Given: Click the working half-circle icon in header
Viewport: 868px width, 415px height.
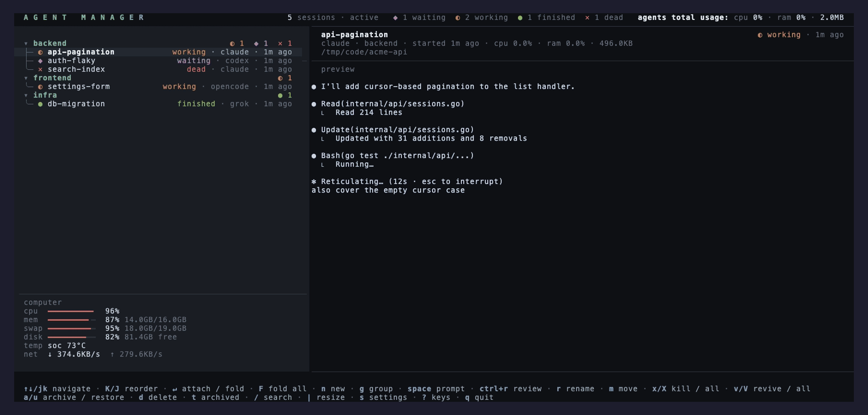Looking at the screenshot, I should tap(458, 18).
